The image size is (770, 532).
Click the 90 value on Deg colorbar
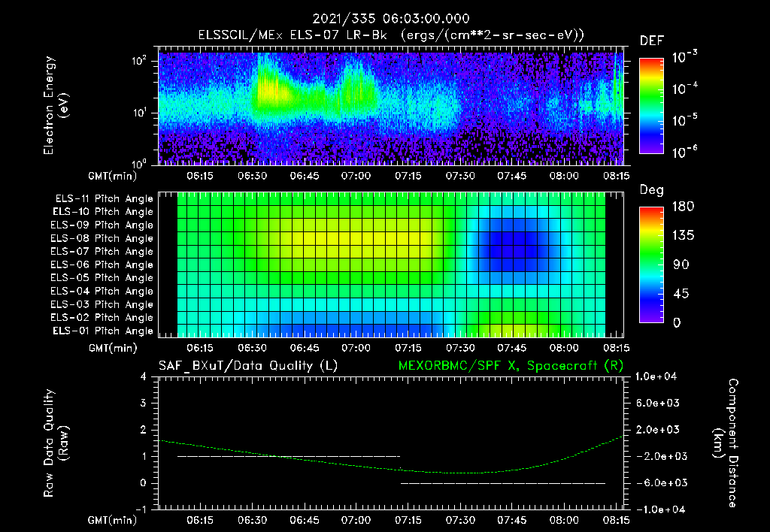point(680,264)
